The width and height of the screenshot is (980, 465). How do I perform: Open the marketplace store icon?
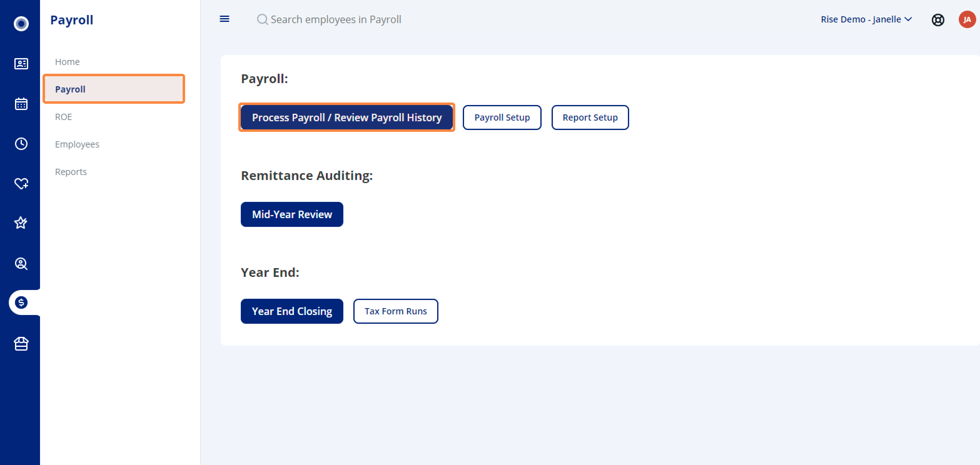click(x=21, y=344)
